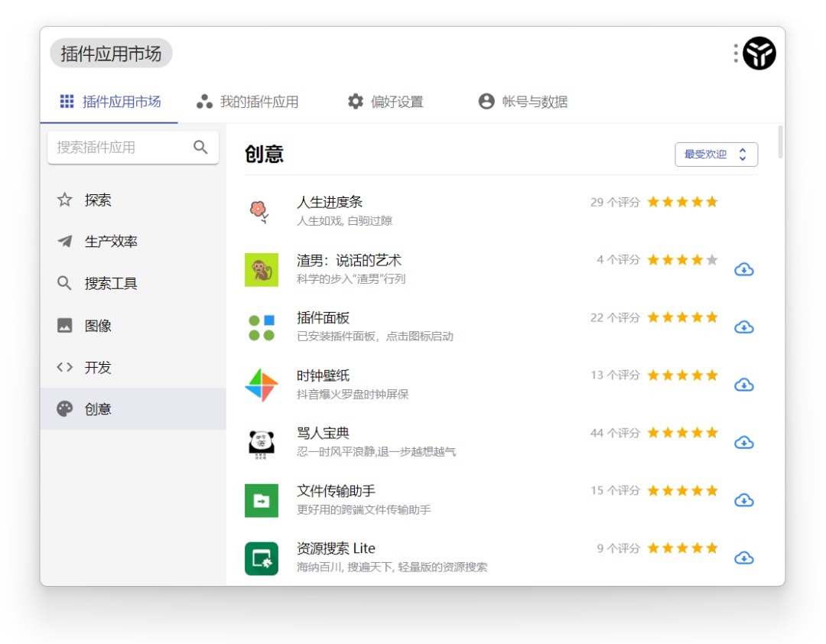Open the 偏好设置 tab

tap(385, 102)
